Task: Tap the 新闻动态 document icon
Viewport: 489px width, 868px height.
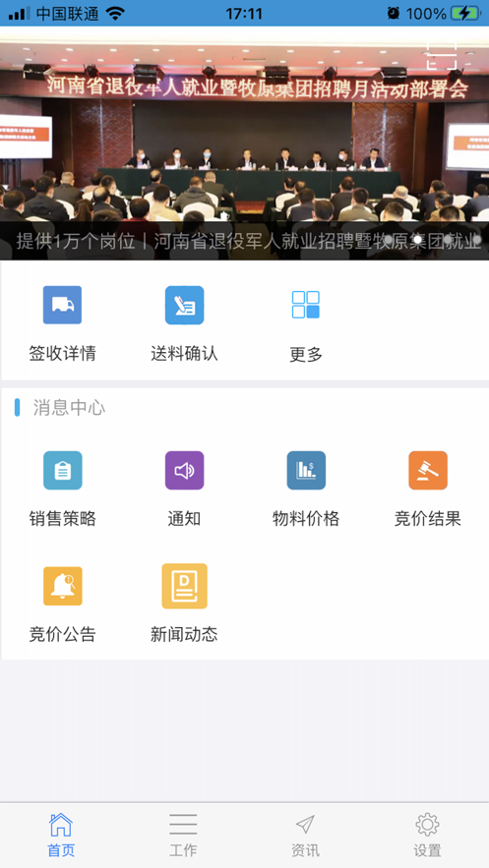Action: click(x=184, y=586)
